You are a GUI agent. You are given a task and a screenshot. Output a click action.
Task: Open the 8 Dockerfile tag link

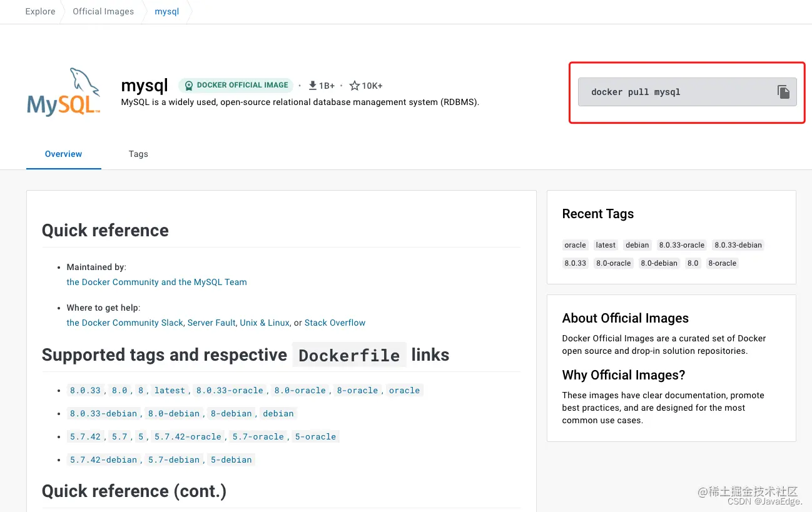(x=141, y=390)
